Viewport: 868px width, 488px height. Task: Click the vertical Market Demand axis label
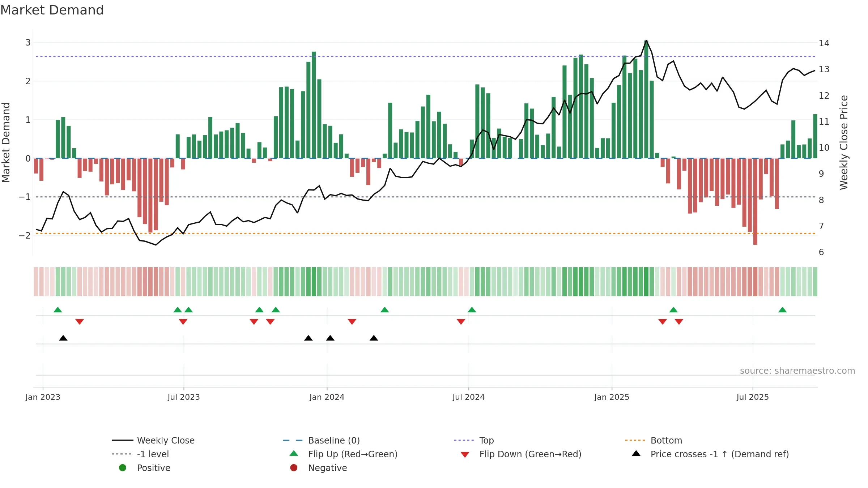6,142
